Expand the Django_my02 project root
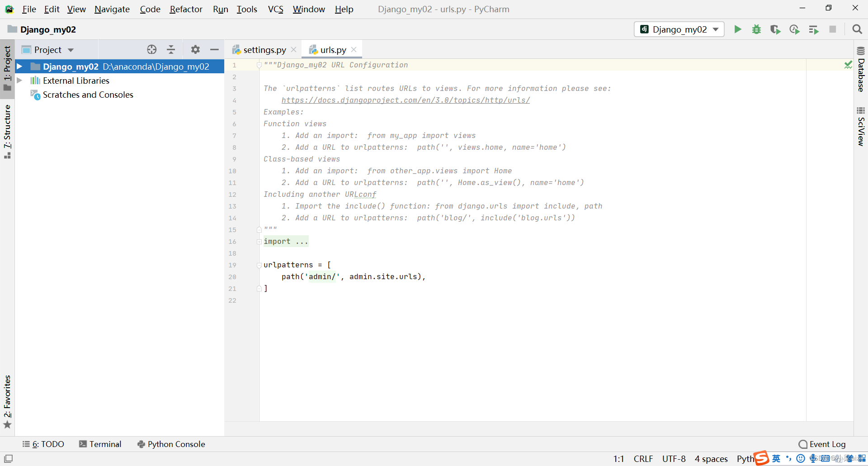 [19, 67]
